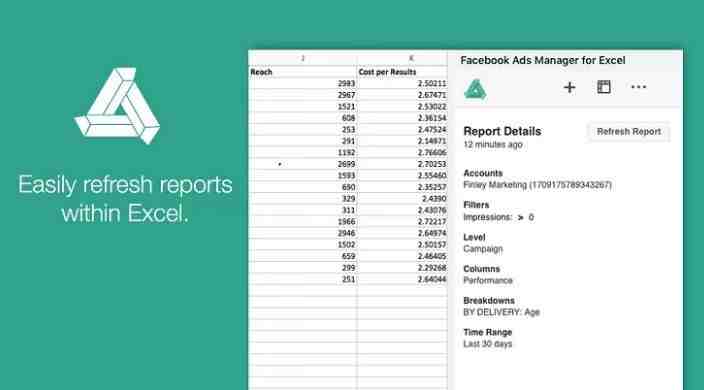Click the Refresh Report button

[629, 131]
